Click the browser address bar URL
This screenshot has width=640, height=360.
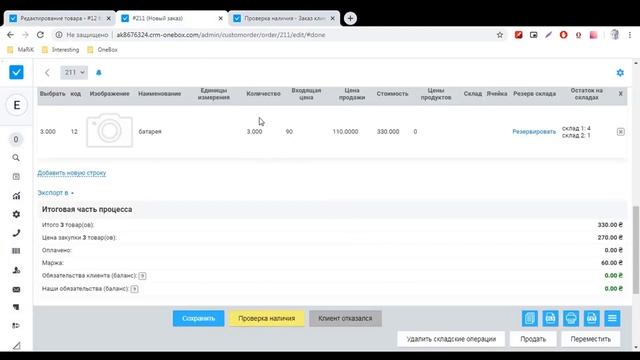pyautogui.click(x=221, y=35)
